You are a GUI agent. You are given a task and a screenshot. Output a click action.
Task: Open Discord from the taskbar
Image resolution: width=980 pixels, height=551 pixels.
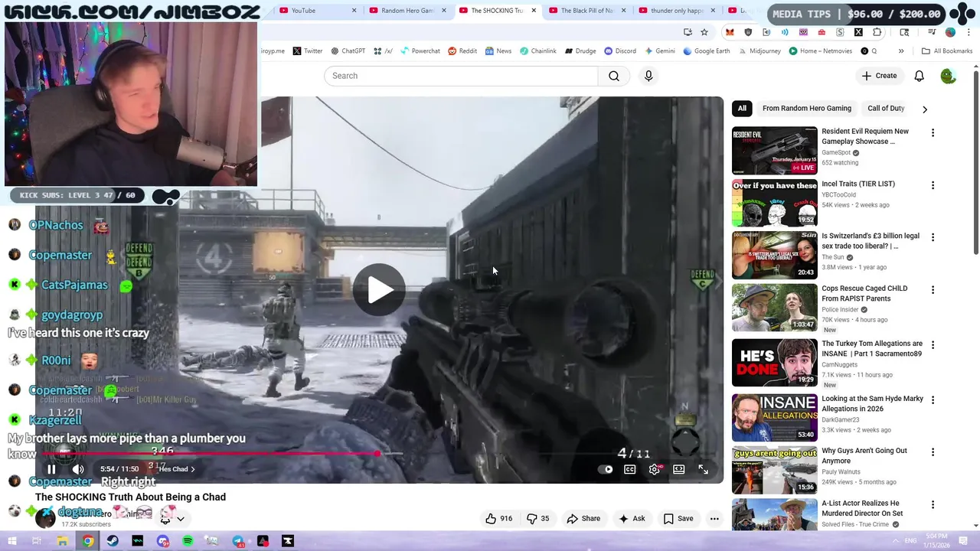(x=162, y=541)
